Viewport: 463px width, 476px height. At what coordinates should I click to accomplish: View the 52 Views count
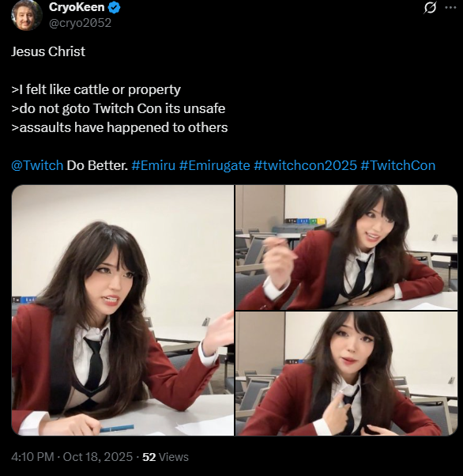165,456
